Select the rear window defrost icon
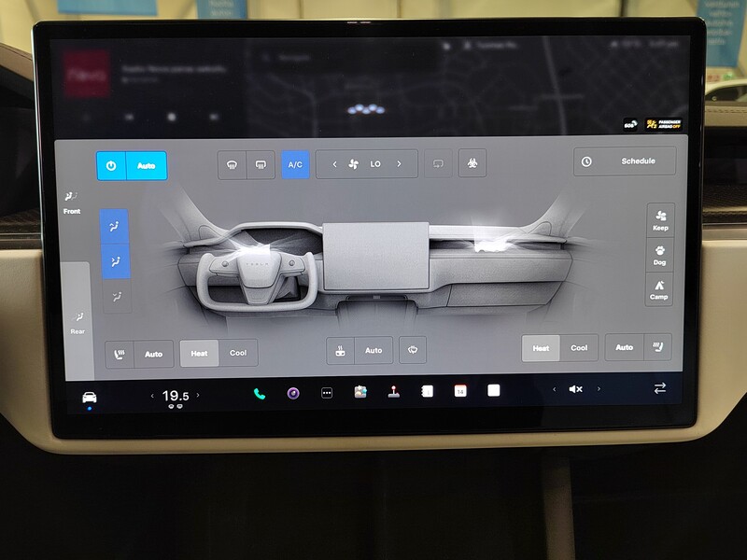This screenshot has height=560, width=747. coord(260,162)
